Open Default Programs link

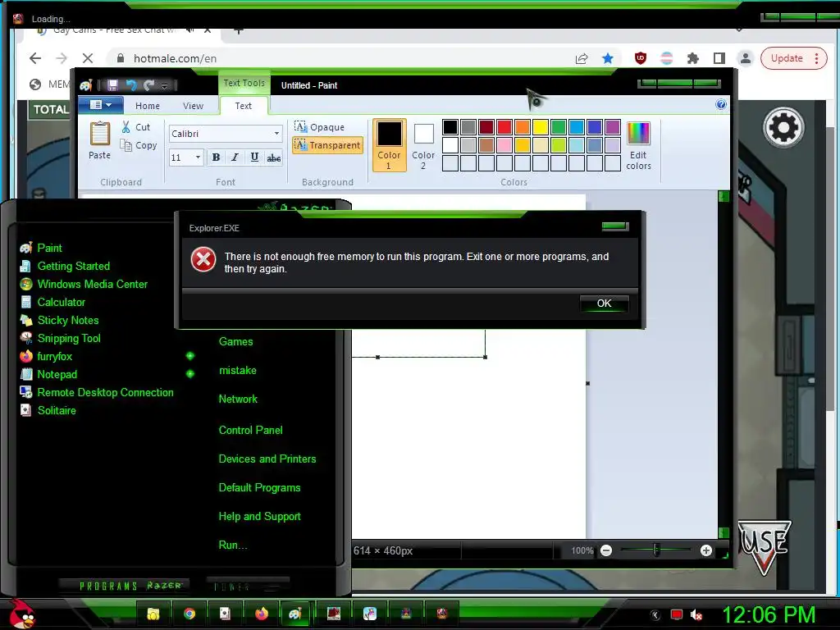coord(259,488)
